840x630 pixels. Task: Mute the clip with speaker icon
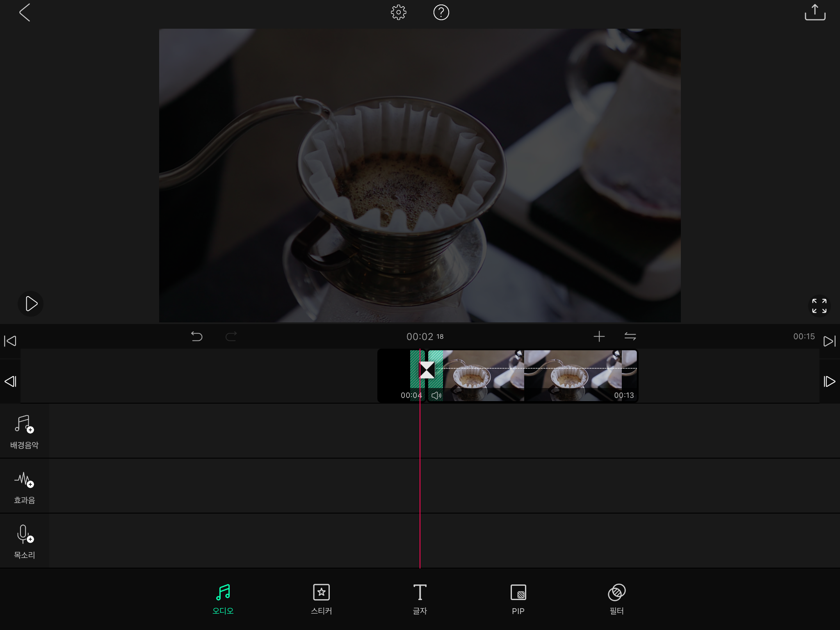(x=436, y=395)
